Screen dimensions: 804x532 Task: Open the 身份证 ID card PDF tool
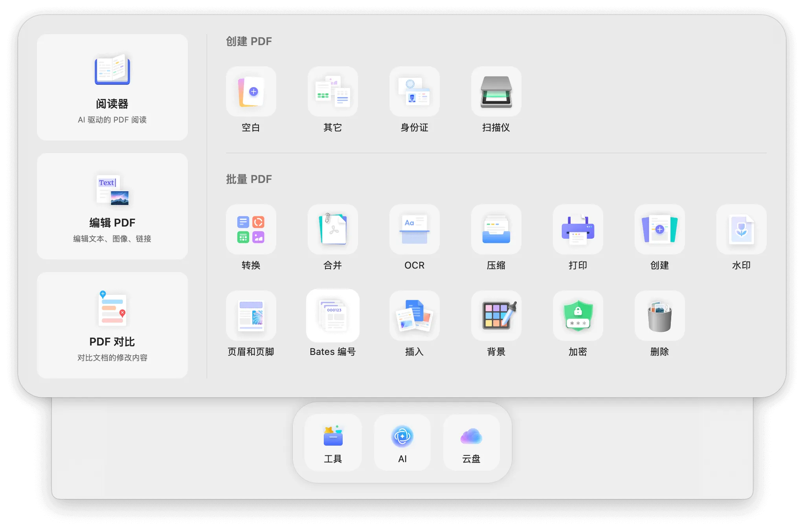(415, 92)
